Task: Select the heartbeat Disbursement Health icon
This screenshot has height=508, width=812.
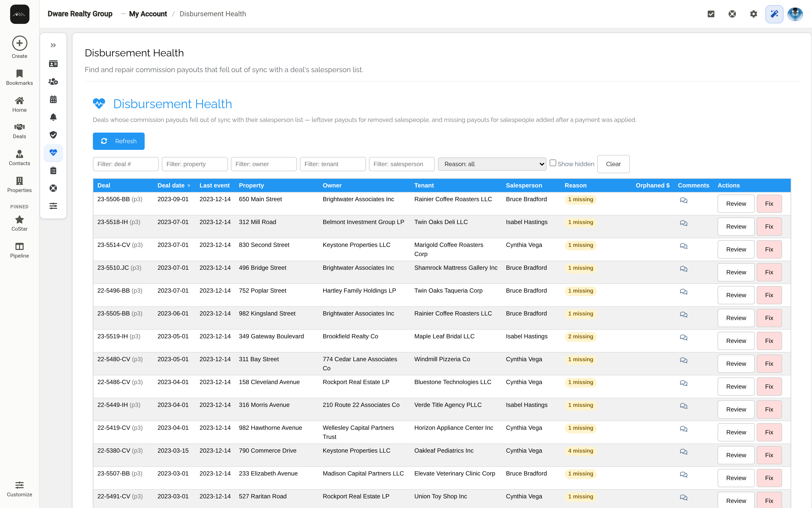Action: [53, 153]
